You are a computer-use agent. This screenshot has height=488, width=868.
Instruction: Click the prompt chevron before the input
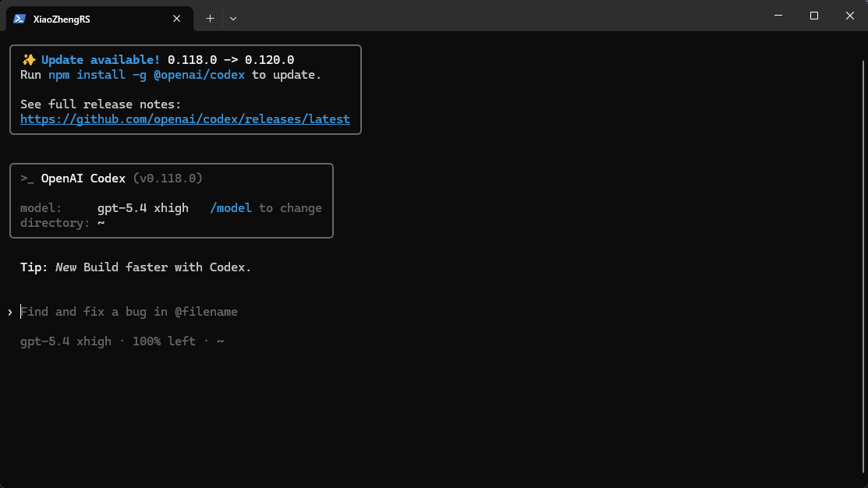(10, 313)
